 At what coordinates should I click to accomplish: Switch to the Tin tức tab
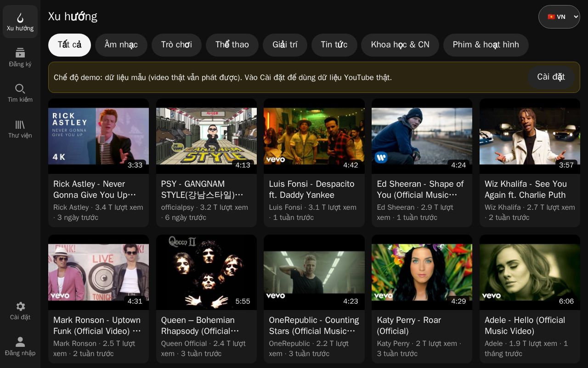pos(334,45)
